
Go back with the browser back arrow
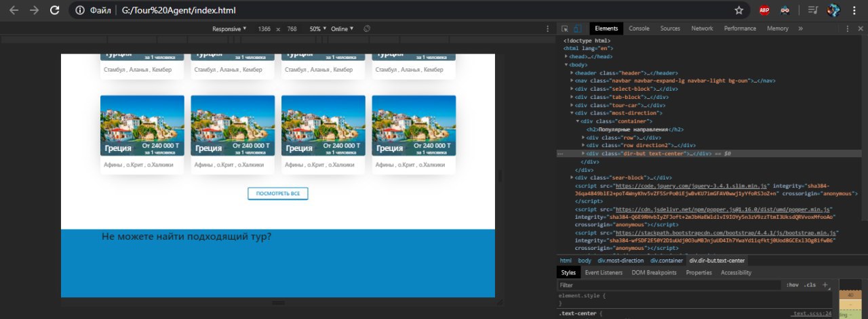pyautogui.click(x=14, y=10)
